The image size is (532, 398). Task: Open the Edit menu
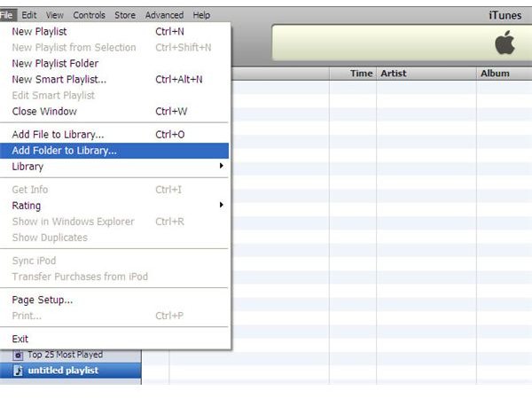point(29,15)
